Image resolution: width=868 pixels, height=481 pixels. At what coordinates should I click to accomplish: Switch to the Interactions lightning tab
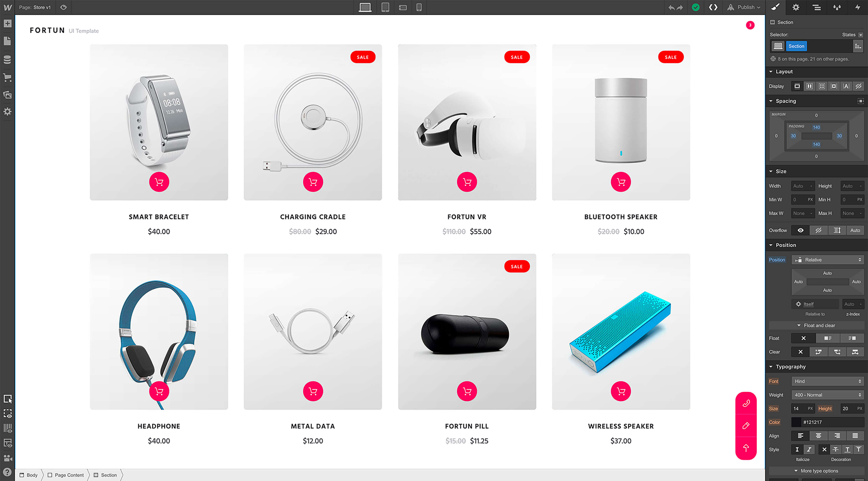(x=858, y=7)
